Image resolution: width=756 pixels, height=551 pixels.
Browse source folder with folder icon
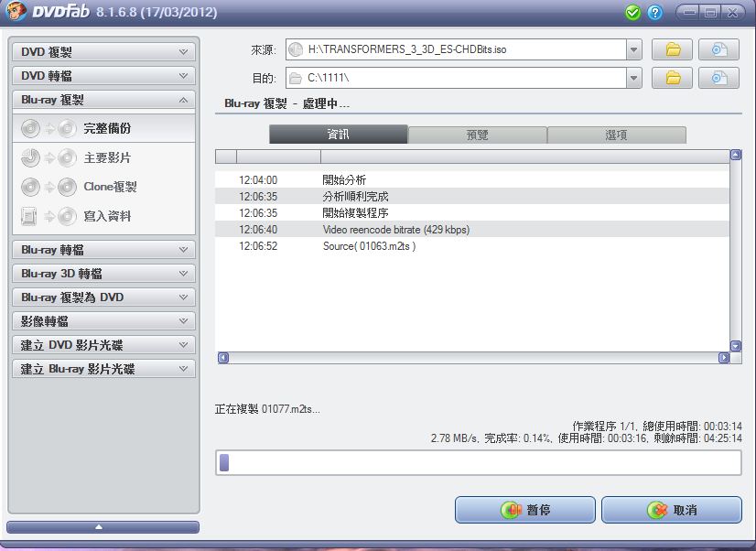672,49
